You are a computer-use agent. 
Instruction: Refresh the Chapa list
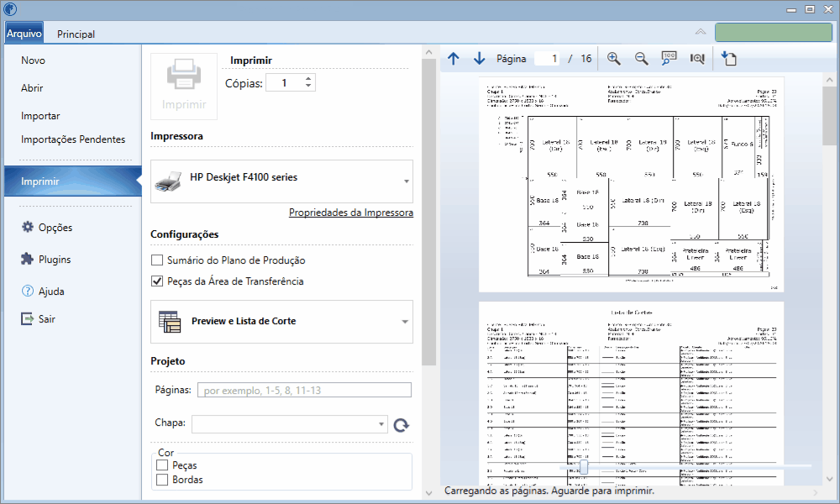pyautogui.click(x=402, y=425)
